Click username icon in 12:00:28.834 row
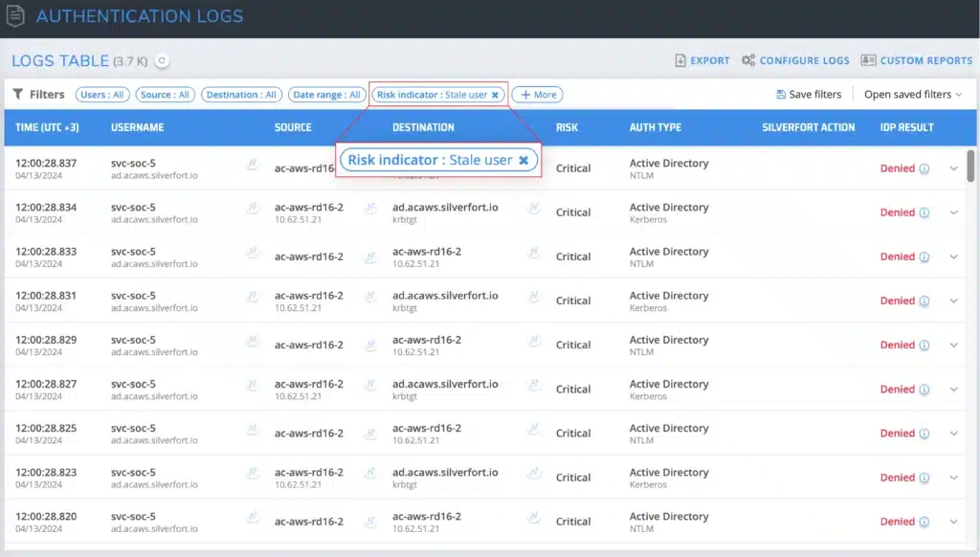 (x=253, y=209)
